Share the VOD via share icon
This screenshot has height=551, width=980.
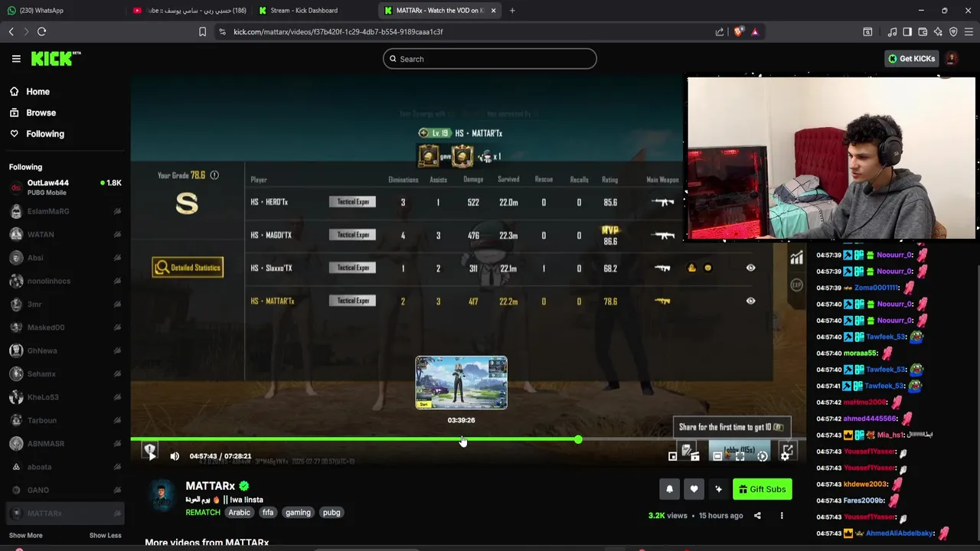pos(757,516)
